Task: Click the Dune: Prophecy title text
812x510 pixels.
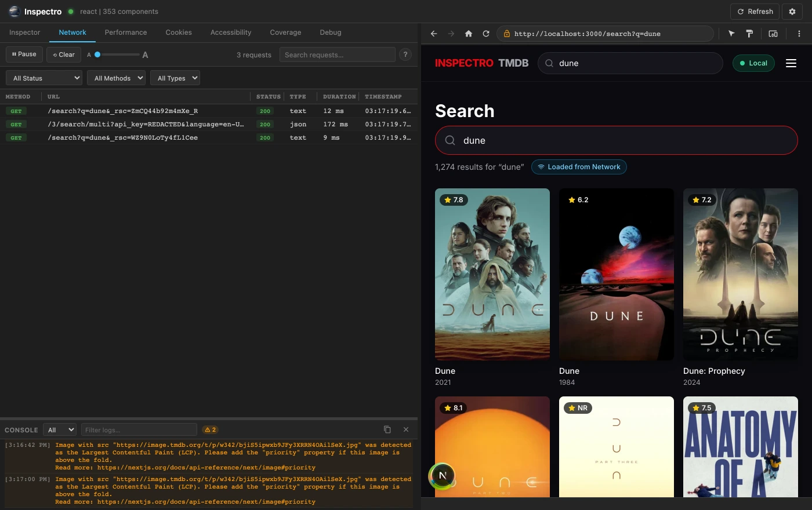Action: coord(714,371)
